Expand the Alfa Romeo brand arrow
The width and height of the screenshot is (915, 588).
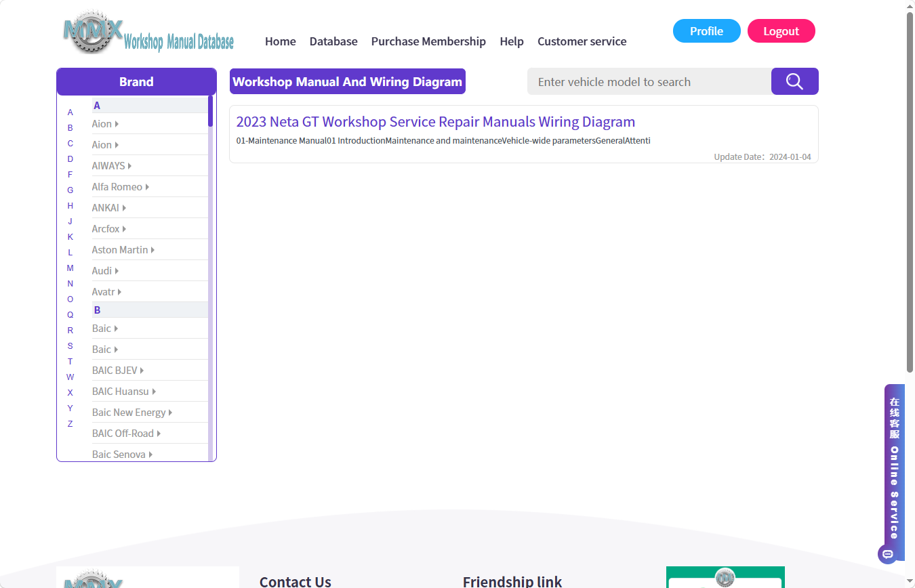pyautogui.click(x=147, y=187)
